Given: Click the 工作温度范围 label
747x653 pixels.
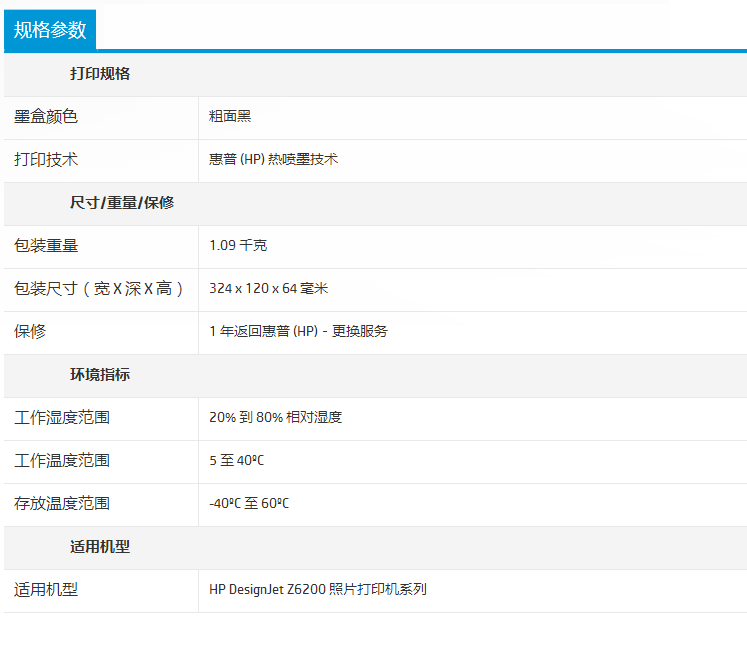Looking at the screenshot, I should [62, 461].
